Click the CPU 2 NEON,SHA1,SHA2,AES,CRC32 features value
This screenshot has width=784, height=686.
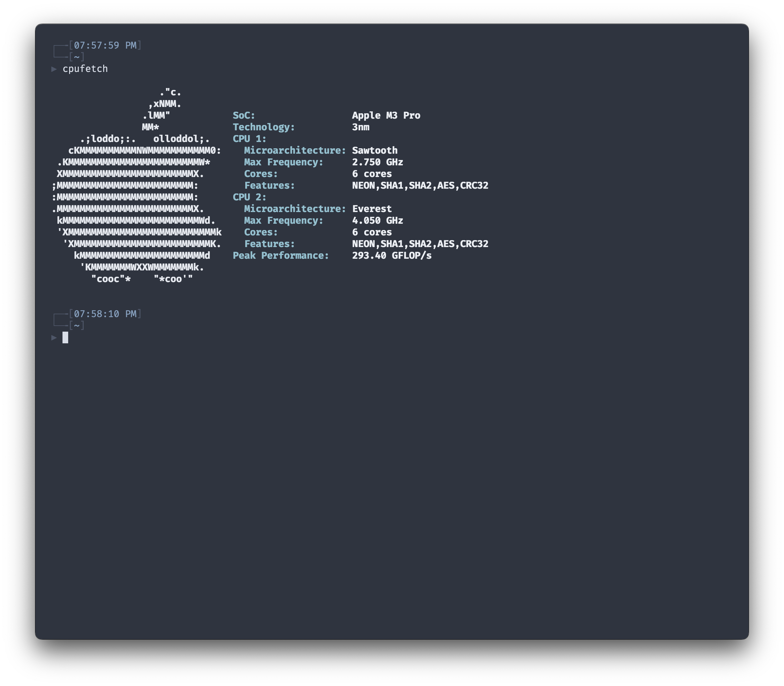pyautogui.click(x=420, y=244)
